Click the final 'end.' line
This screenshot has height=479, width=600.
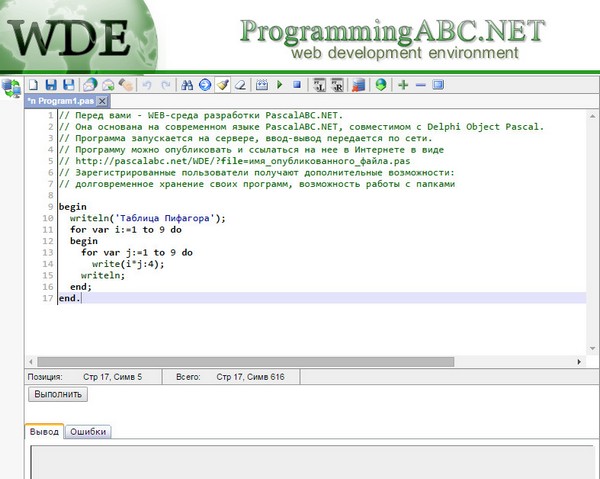[x=70, y=298]
